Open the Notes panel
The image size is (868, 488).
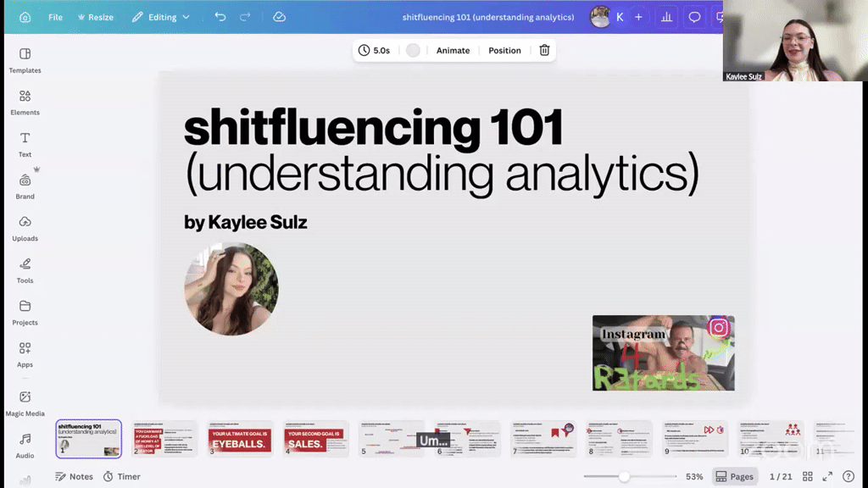coord(75,476)
